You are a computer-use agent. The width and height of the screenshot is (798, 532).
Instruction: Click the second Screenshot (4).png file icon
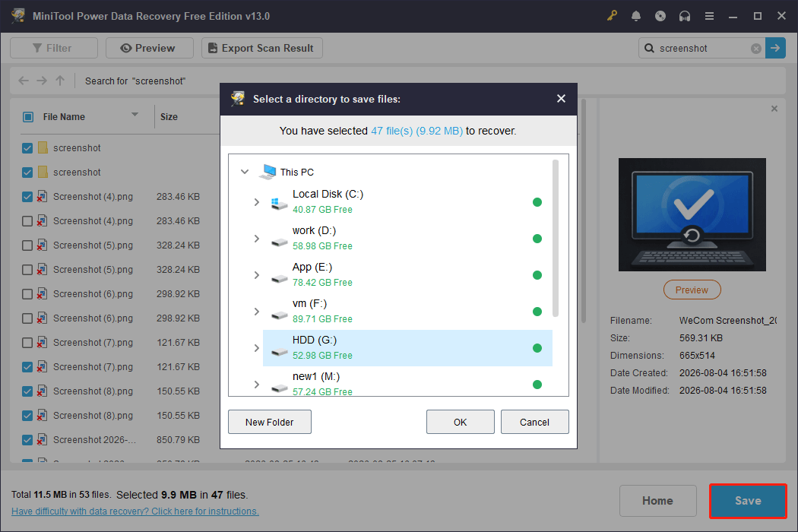43,221
